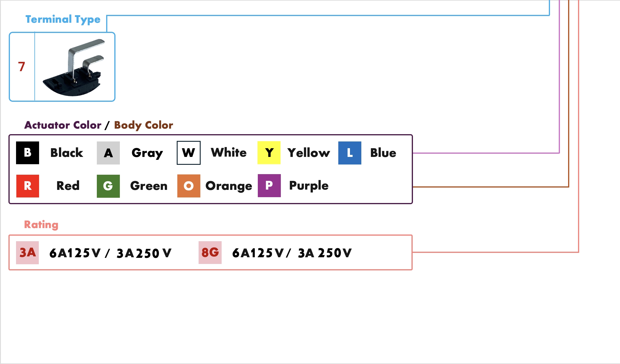Viewport: 620px width, 364px height.
Task: Pick the yellow Y color swatch
Action: coord(269,153)
